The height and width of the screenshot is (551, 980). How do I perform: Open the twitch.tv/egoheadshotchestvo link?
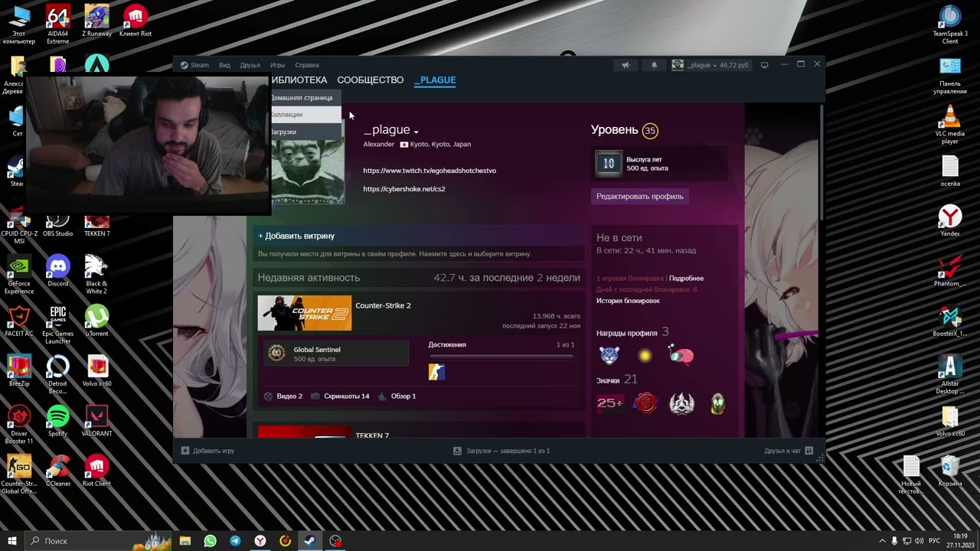pyautogui.click(x=430, y=171)
